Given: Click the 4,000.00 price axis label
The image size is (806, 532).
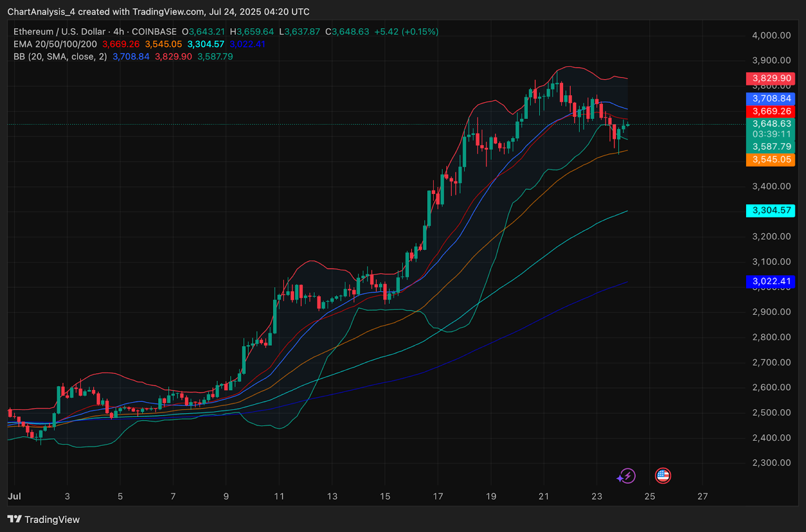Looking at the screenshot, I should pyautogui.click(x=771, y=35).
